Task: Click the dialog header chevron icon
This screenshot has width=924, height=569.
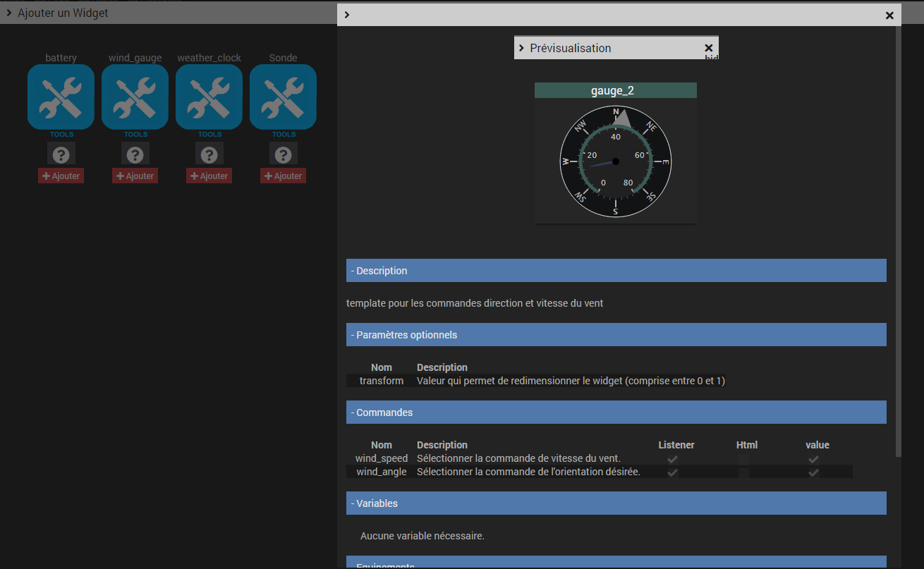Action: tap(347, 15)
